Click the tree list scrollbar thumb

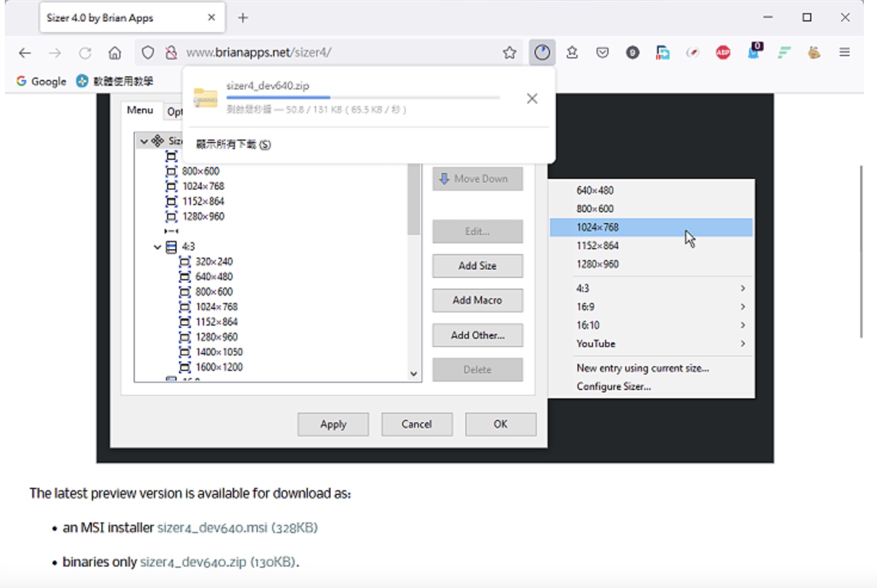coord(413,199)
